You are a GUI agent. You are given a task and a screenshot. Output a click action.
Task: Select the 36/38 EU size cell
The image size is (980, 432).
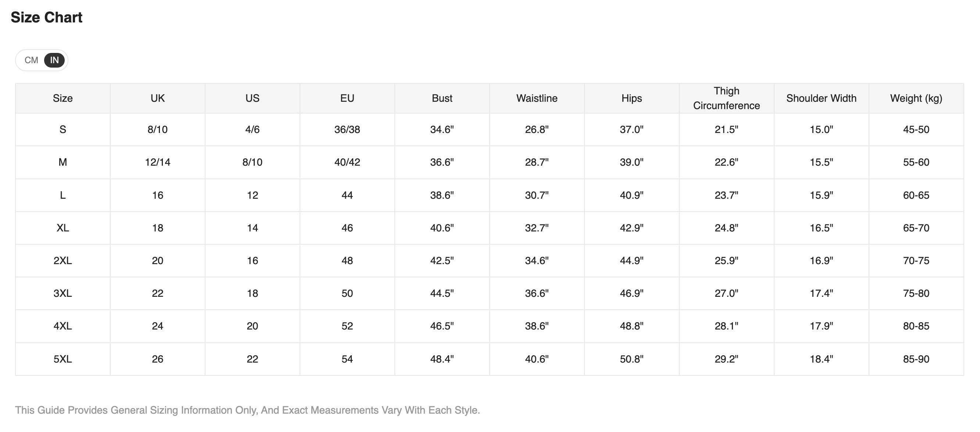(x=347, y=130)
